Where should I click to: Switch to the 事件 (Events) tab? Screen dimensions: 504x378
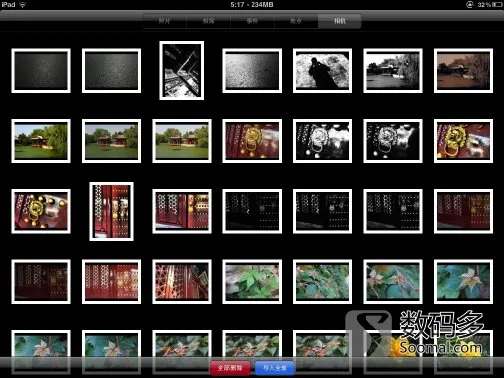tap(252, 21)
